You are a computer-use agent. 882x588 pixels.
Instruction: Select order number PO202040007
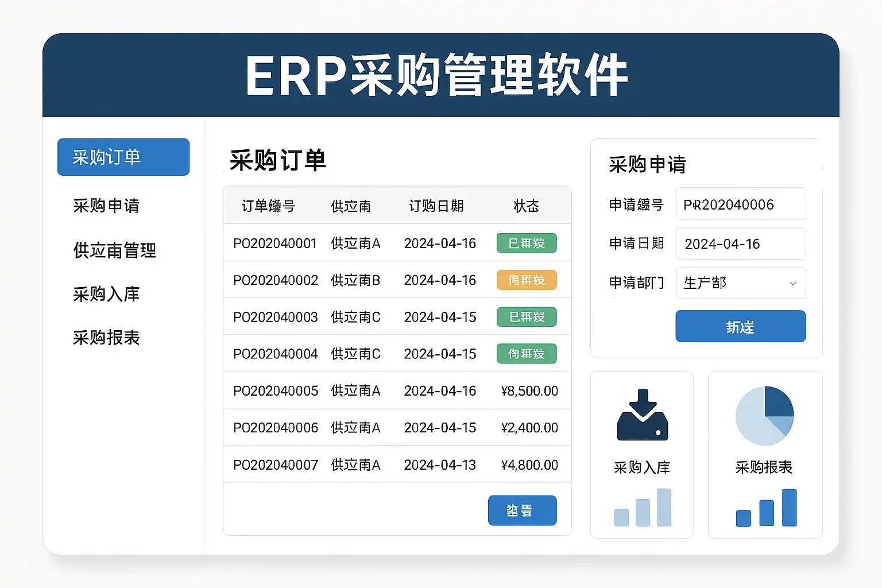(x=276, y=465)
